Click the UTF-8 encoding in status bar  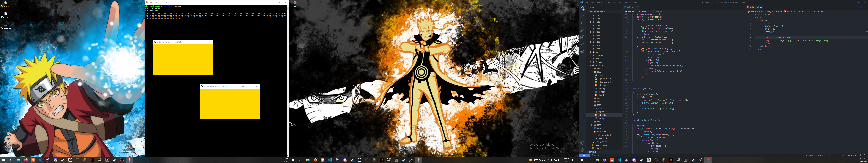(x=830, y=156)
